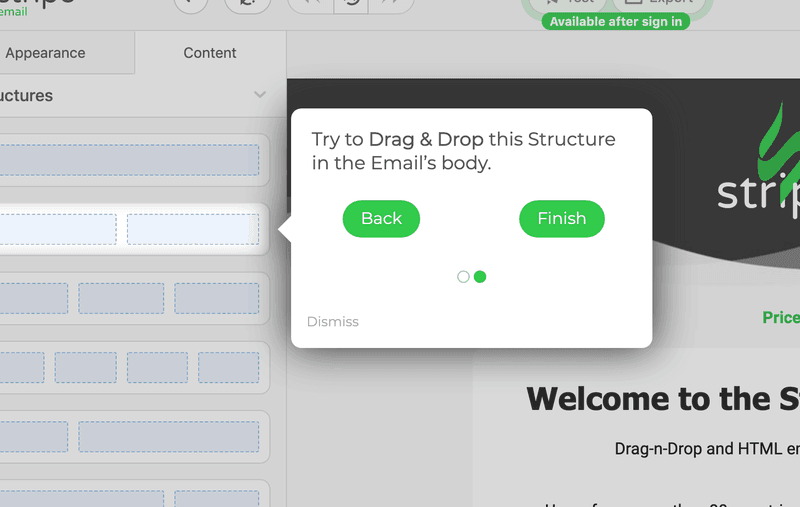
Task: Switch to the Appearance tab
Action: point(46,53)
